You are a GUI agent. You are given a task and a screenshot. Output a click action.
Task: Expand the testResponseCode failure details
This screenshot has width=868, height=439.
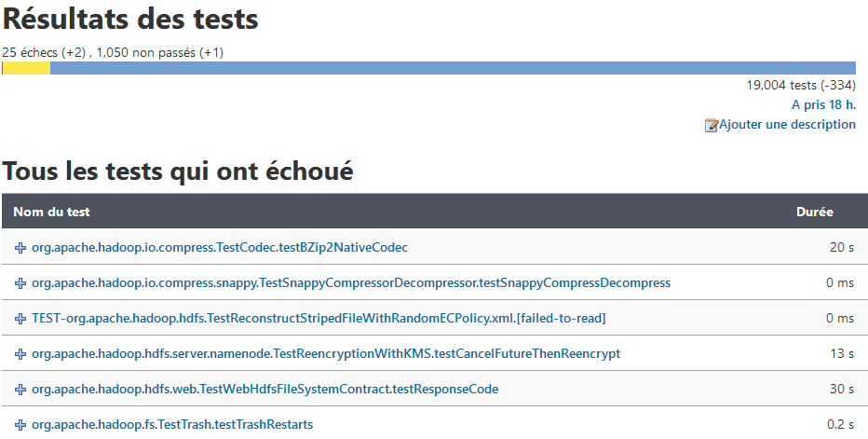pyautogui.click(x=20, y=390)
